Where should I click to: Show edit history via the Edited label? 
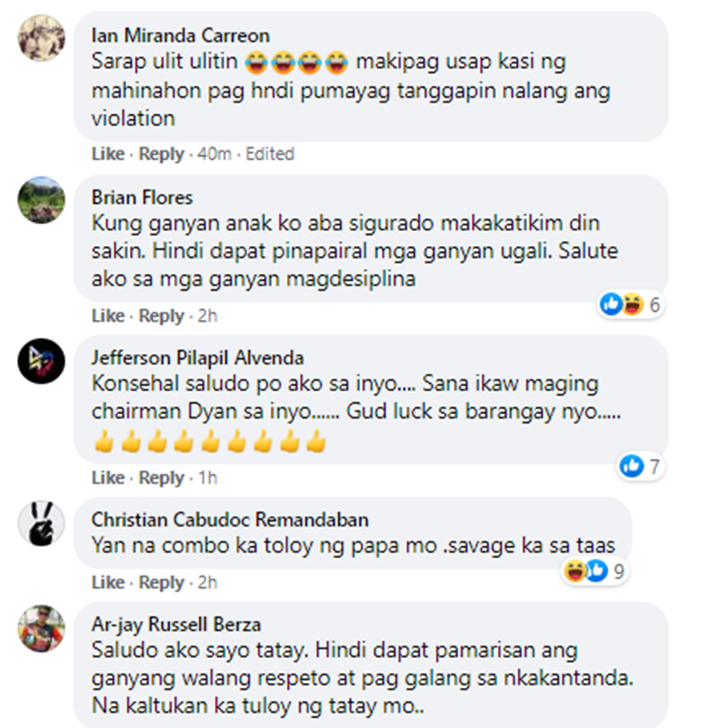(270, 153)
